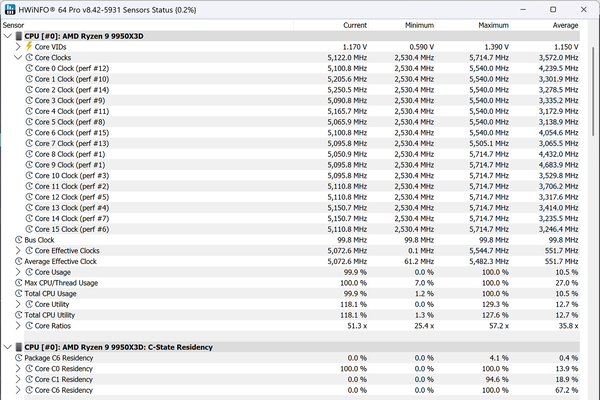Click the clock icon for Core 1 Clock (perf #10)
The image size is (600, 400).
29,79
